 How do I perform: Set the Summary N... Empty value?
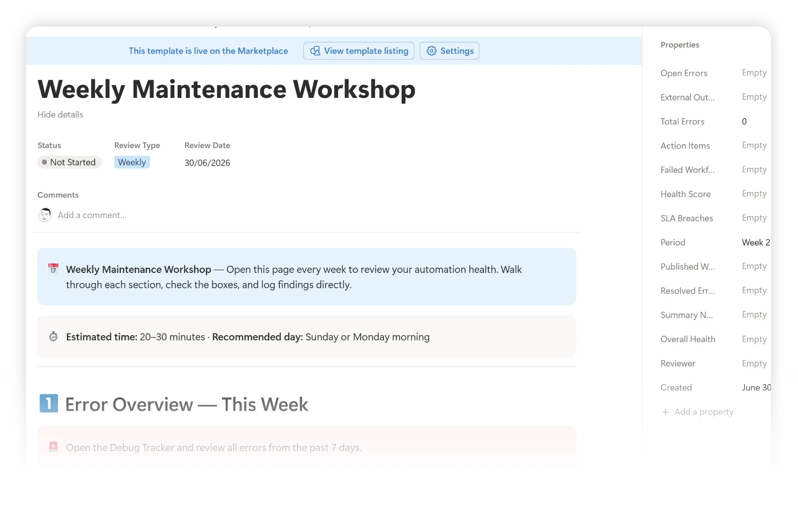click(x=754, y=315)
